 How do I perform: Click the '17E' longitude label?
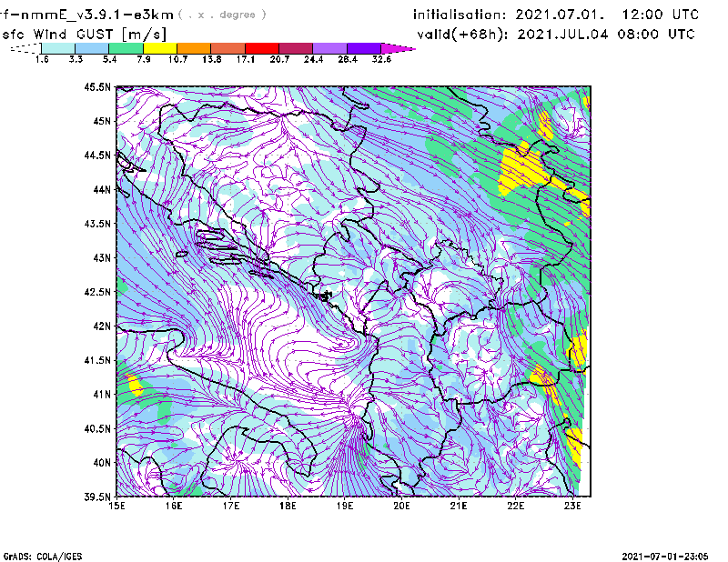(x=231, y=506)
